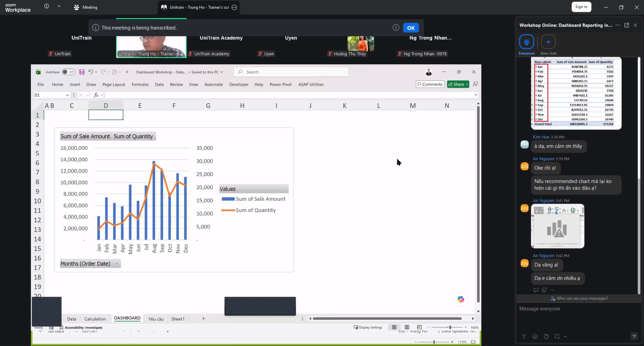The height and width of the screenshot is (346, 644).
Task: Expand the Name Box dropdown
Action: (67, 95)
